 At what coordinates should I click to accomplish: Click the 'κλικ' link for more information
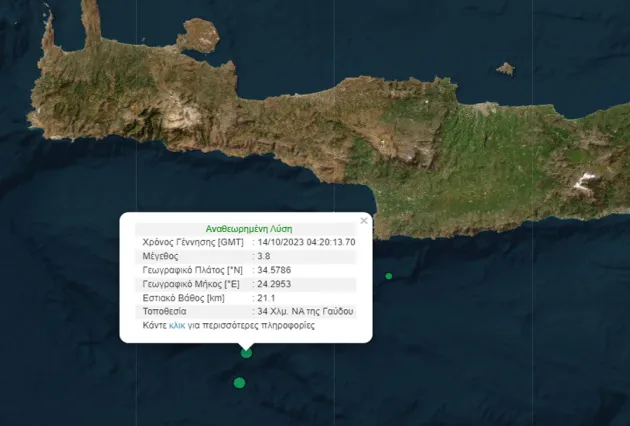(x=176, y=326)
